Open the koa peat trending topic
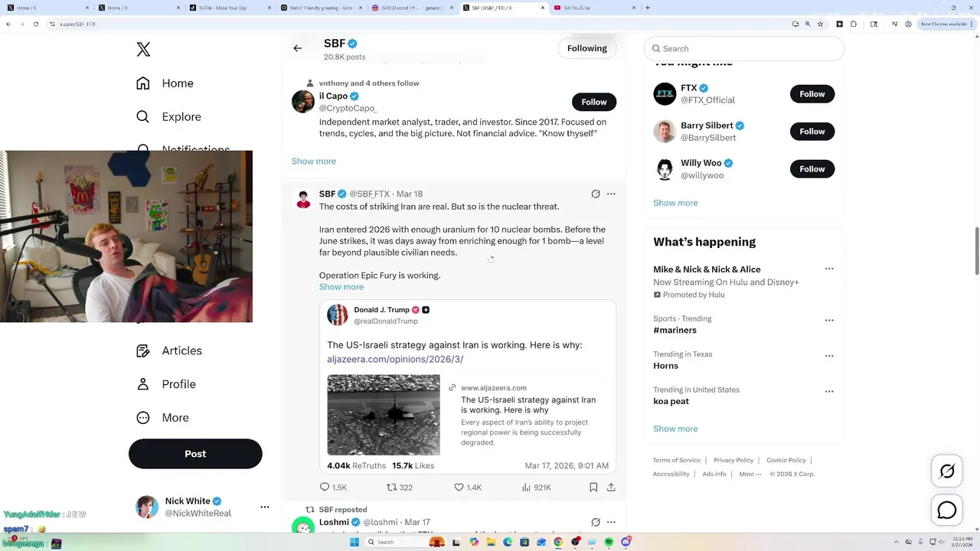 tap(671, 401)
